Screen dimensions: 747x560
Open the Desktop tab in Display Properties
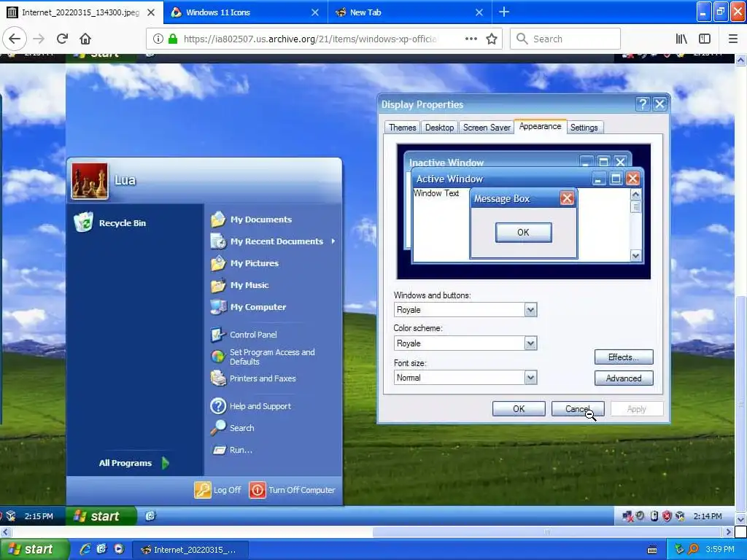[x=439, y=127]
